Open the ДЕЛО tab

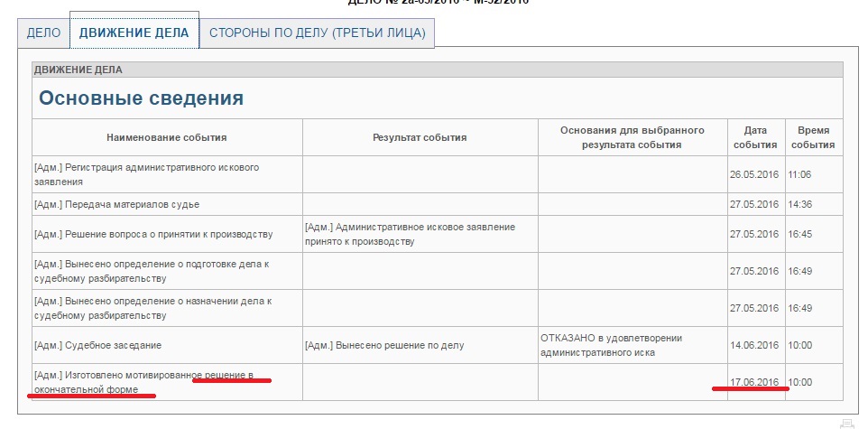click(43, 33)
